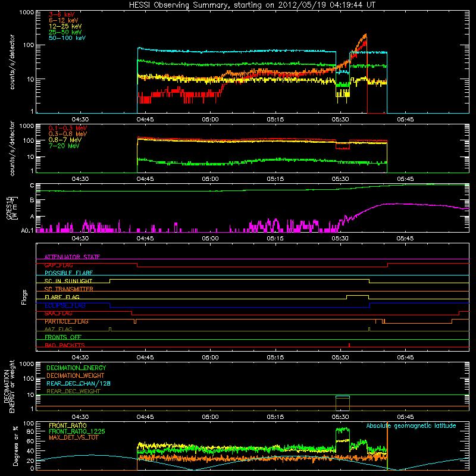Select the SAA_FLAG label
This screenshot has width=476, height=476.
58,314
